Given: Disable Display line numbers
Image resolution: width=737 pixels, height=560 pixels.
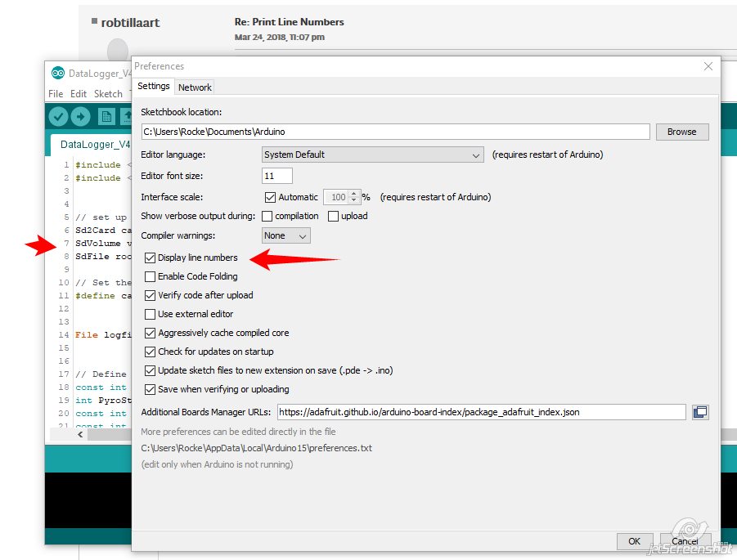Looking at the screenshot, I should click(x=150, y=257).
